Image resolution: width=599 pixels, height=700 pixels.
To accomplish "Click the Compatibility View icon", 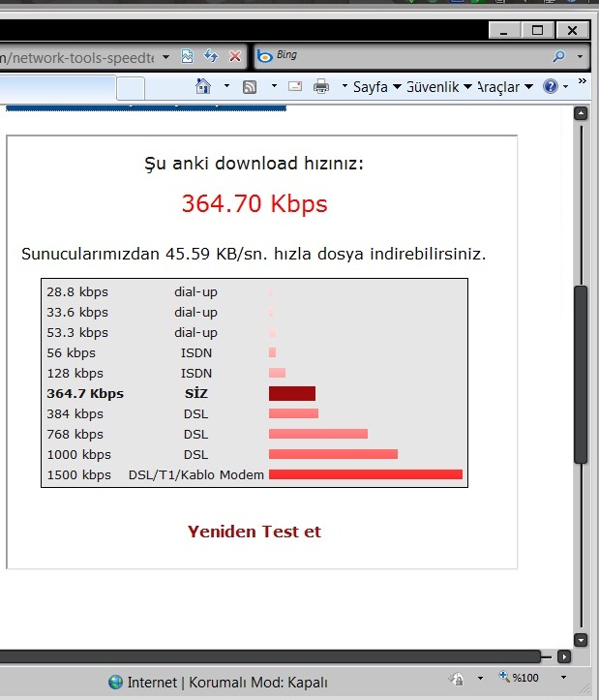I will pyautogui.click(x=188, y=57).
